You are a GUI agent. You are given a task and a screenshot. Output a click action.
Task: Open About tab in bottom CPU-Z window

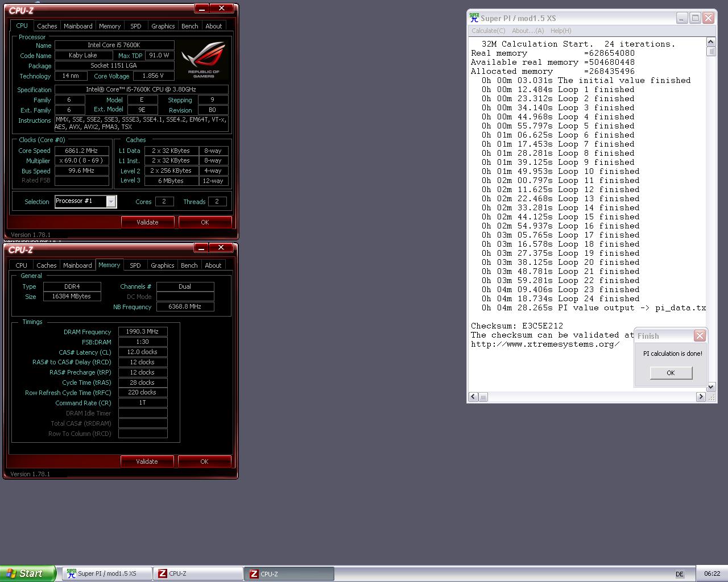click(213, 265)
